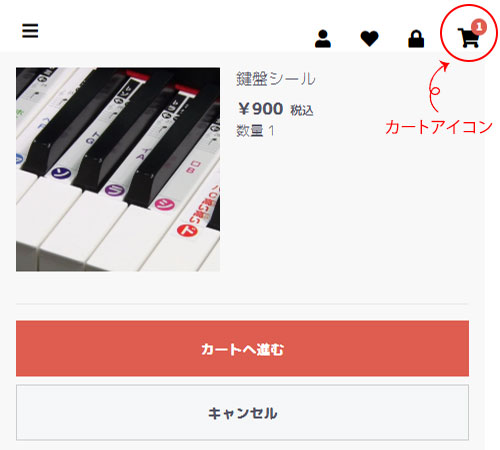The width and height of the screenshot is (500, 450).
Task: Click the red cart badge showing 1
Action: 479,27
